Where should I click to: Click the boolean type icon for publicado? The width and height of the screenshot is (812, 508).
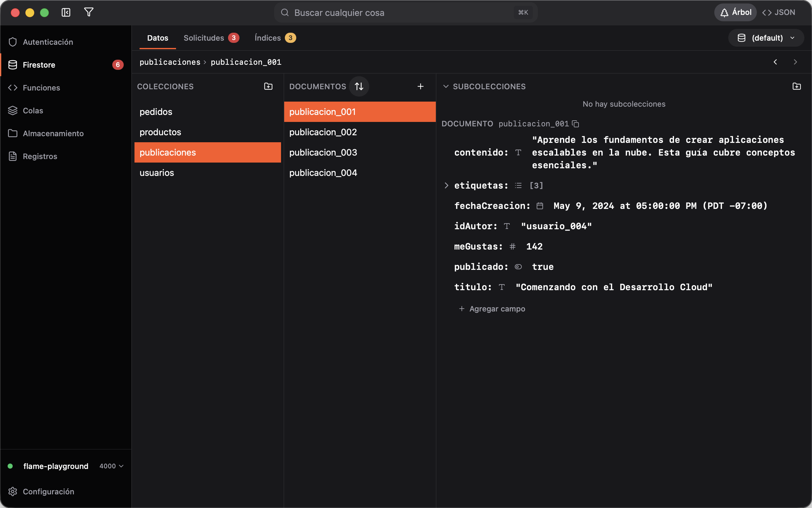[x=518, y=267]
